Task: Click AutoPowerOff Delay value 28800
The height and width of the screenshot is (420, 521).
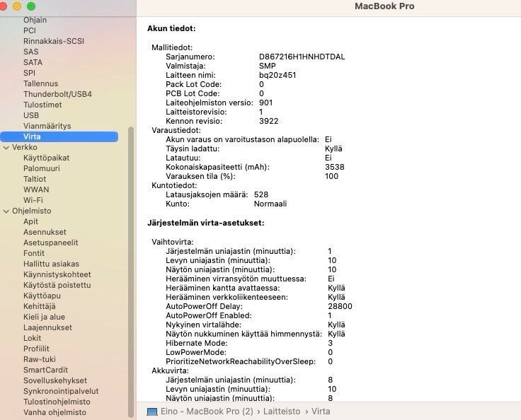Action: (x=340, y=306)
